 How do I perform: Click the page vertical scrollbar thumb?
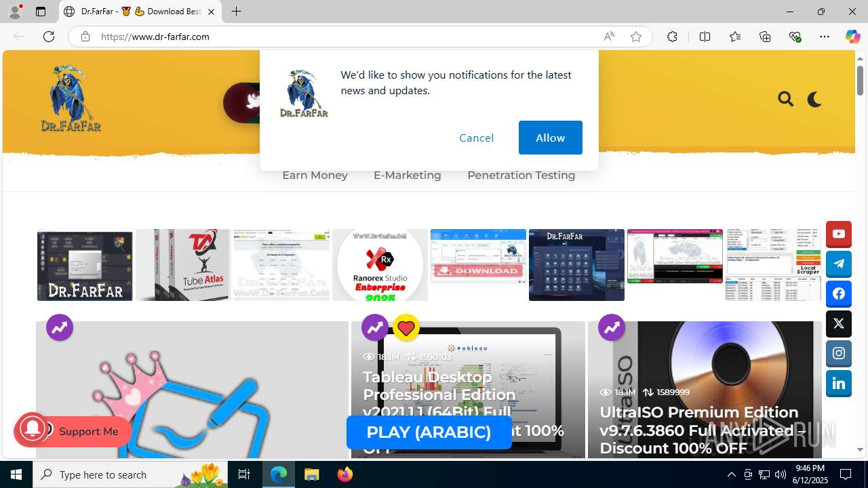click(860, 81)
